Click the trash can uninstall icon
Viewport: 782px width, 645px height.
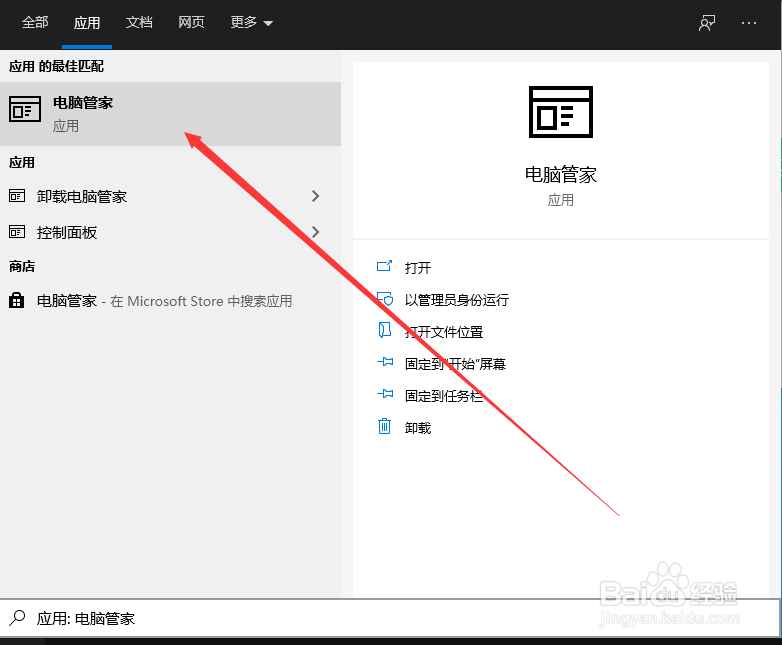coord(385,426)
